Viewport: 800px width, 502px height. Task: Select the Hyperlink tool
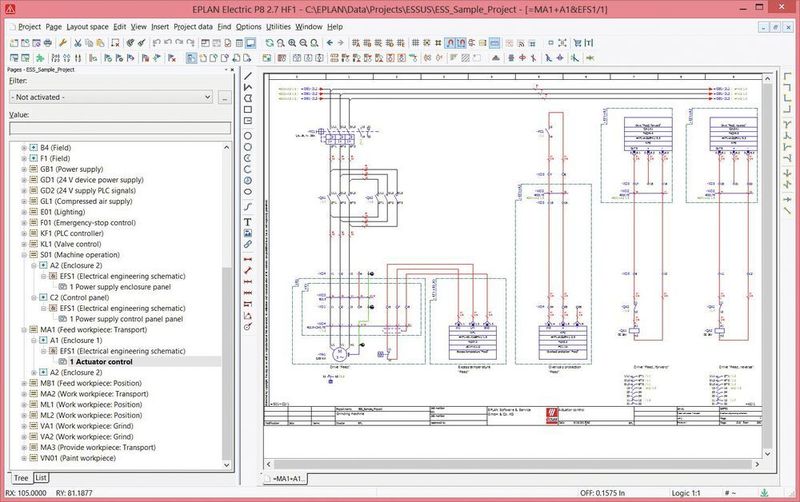pyautogui.click(x=247, y=244)
